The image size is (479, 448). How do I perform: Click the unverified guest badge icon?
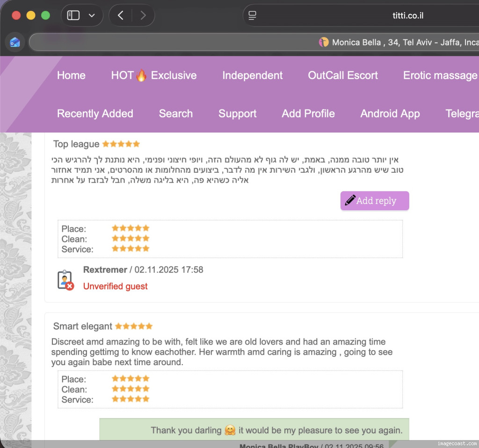point(65,280)
